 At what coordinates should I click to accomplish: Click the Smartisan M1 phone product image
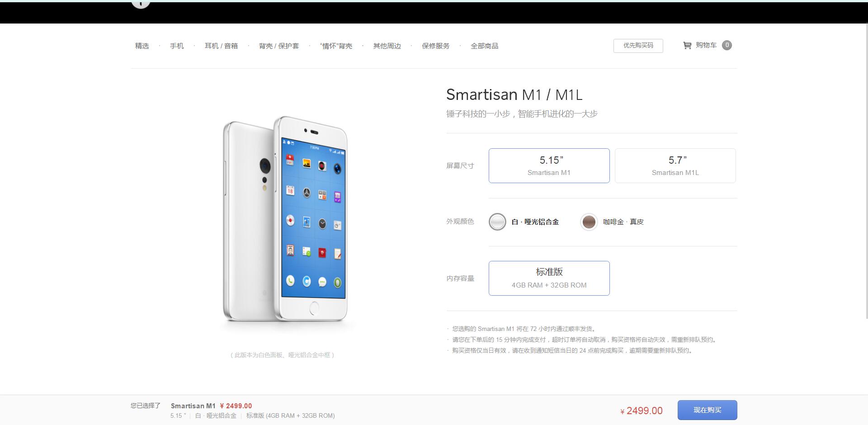285,219
